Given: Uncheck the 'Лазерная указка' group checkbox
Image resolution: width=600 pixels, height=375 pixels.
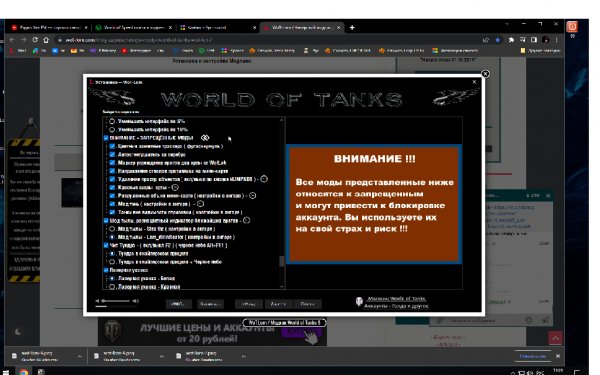Looking at the screenshot, I should click(x=106, y=270).
